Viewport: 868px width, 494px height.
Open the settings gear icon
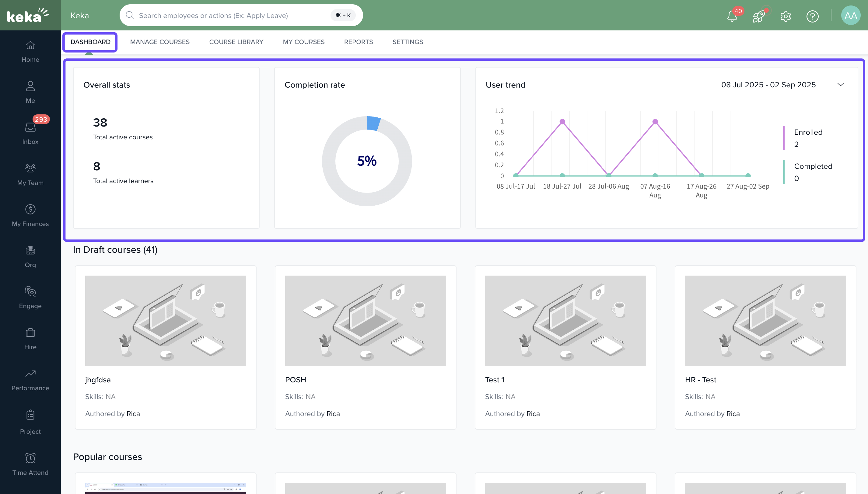[x=786, y=16]
